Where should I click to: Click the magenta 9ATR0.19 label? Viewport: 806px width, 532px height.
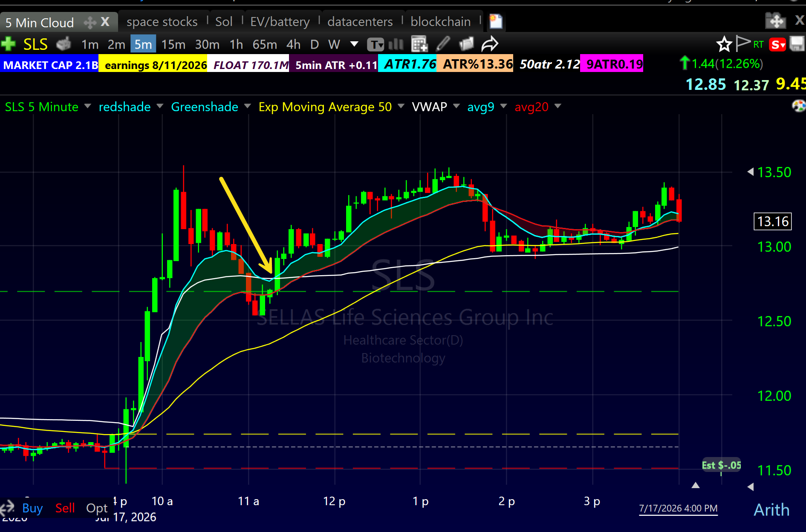612,64
